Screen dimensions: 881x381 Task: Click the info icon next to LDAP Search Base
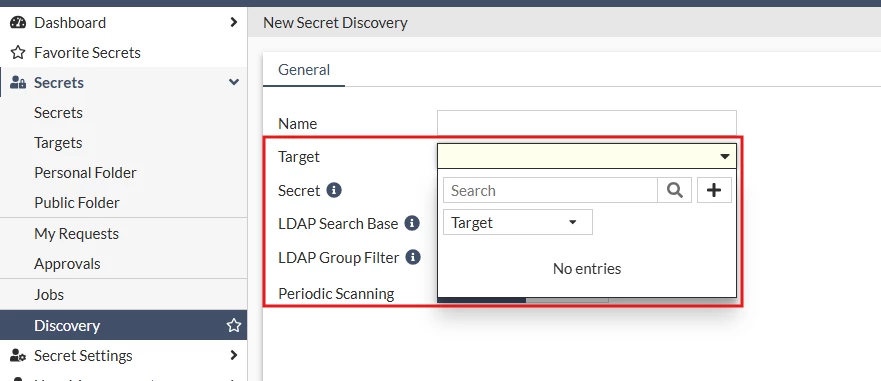(412, 223)
